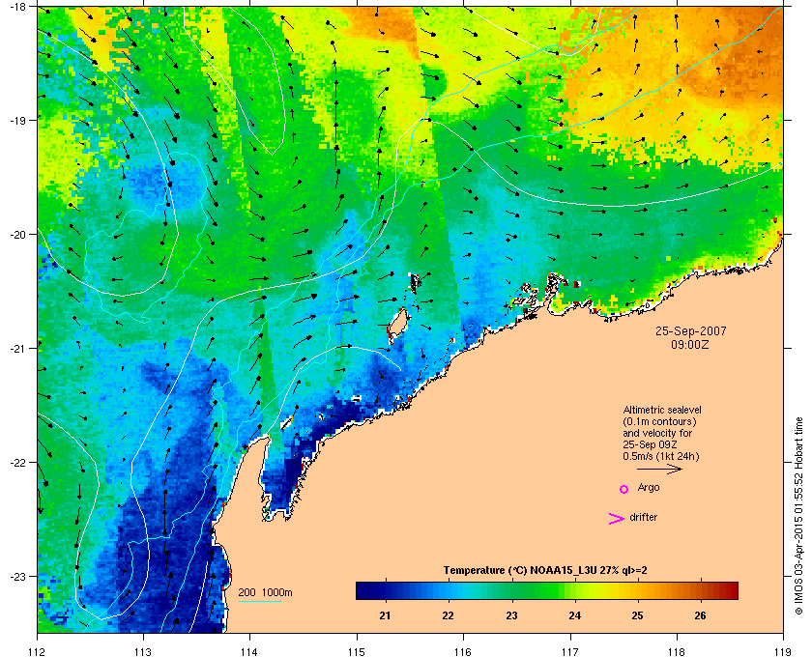Click the Temperature NOAA15_L3U colorbar title
This screenshot has width=812, height=657.
pyautogui.click(x=545, y=571)
